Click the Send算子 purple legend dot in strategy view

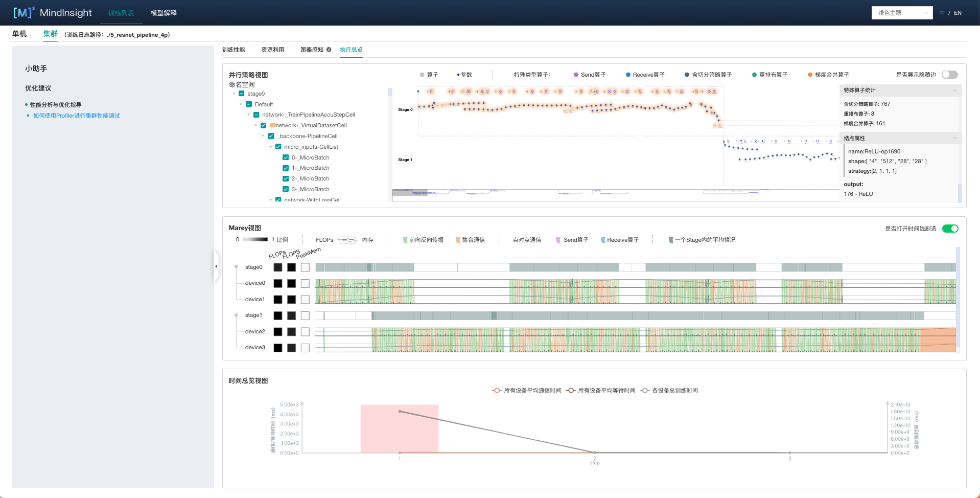(576, 75)
